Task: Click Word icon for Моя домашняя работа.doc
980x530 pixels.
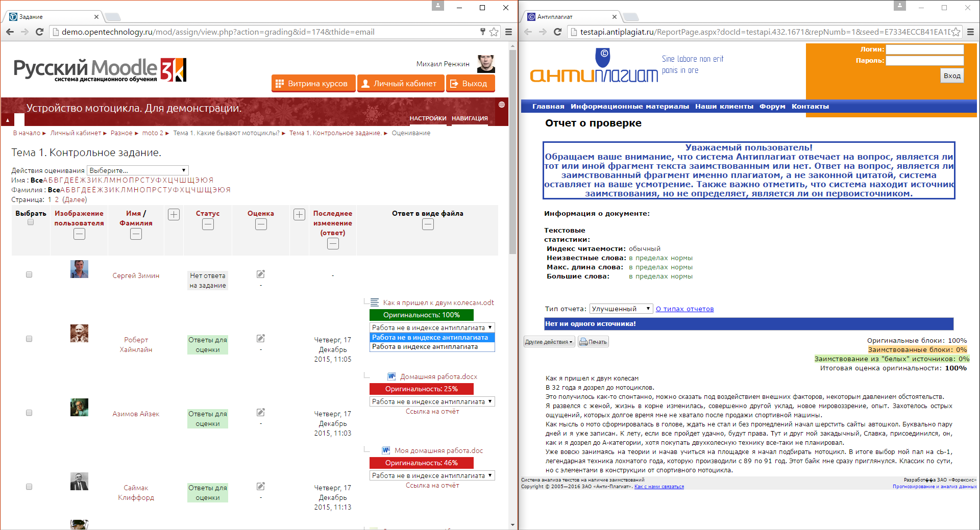Action: (386, 450)
